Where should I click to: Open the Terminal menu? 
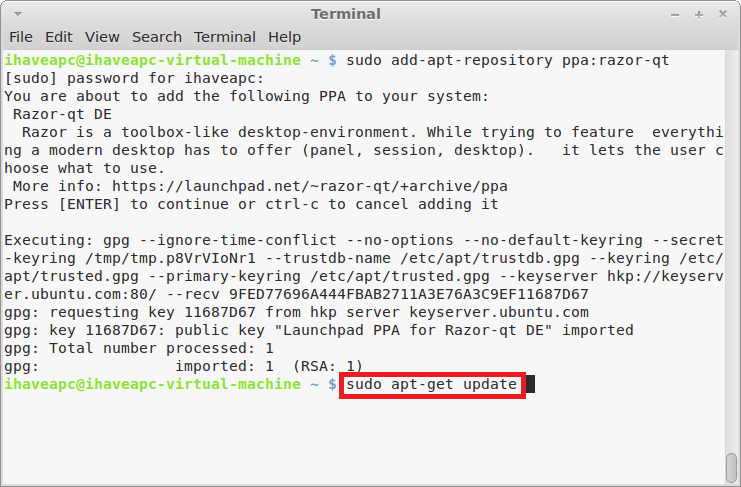225,37
